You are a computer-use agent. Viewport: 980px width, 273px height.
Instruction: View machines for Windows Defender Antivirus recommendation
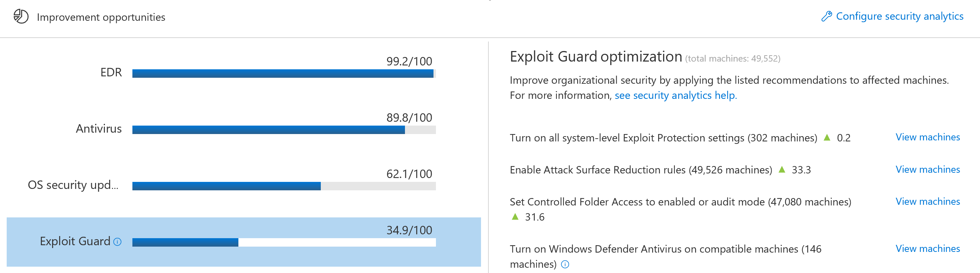[x=928, y=248]
